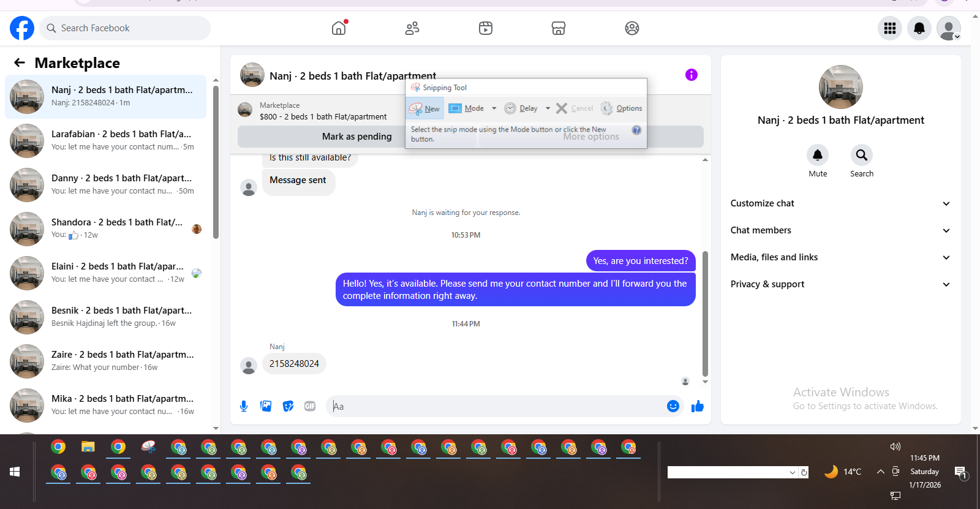
Task: Open the Friends tab icon
Action: 412,28
